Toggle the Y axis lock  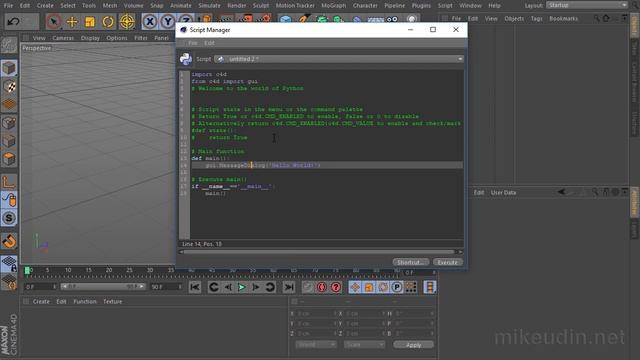(168, 21)
